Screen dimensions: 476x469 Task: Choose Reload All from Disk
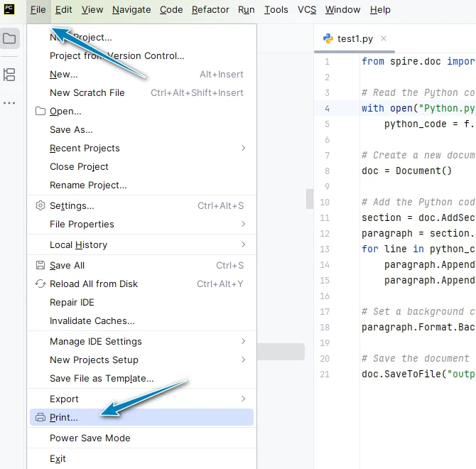(94, 284)
